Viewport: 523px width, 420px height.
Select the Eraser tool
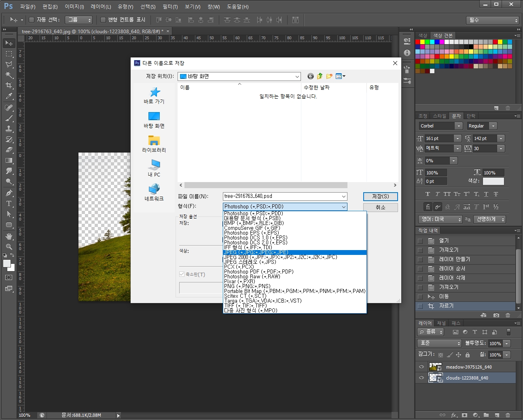coord(9,150)
